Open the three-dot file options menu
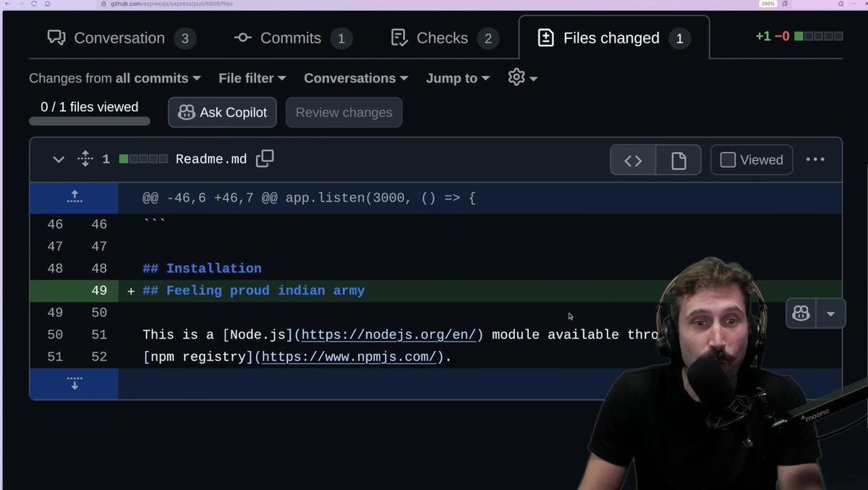The height and width of the screenshot is (490, 868). coord(815,159)
